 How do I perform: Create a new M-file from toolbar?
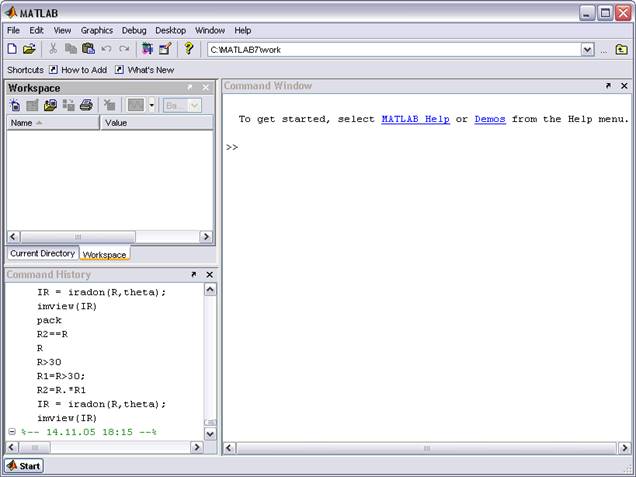12,49
